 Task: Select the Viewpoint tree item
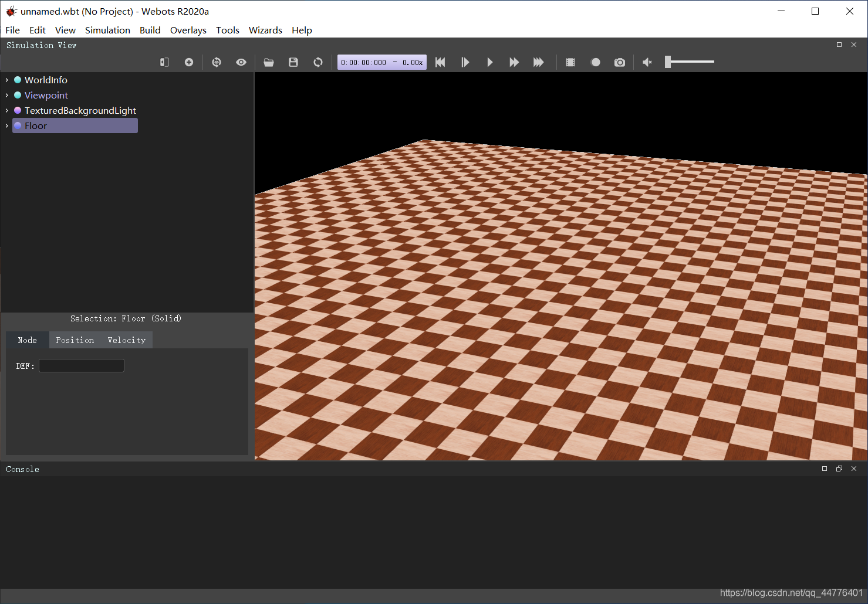[46, 95]
